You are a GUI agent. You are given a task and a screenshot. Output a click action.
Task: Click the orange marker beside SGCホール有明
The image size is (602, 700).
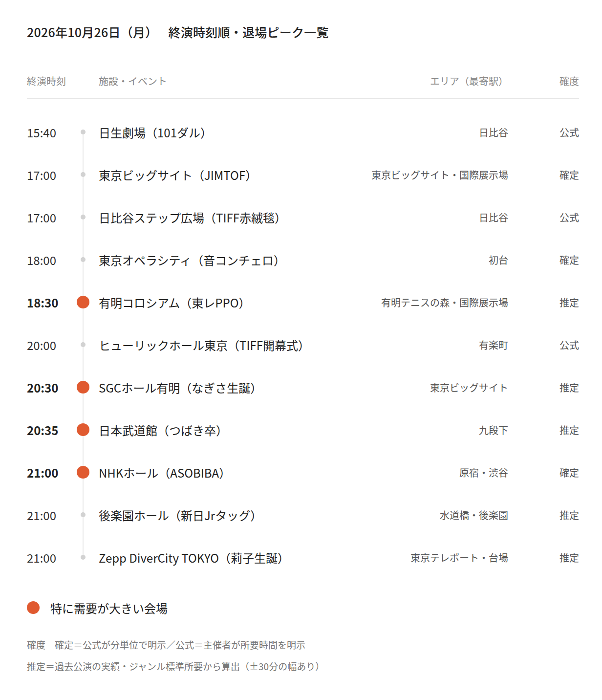83,388
